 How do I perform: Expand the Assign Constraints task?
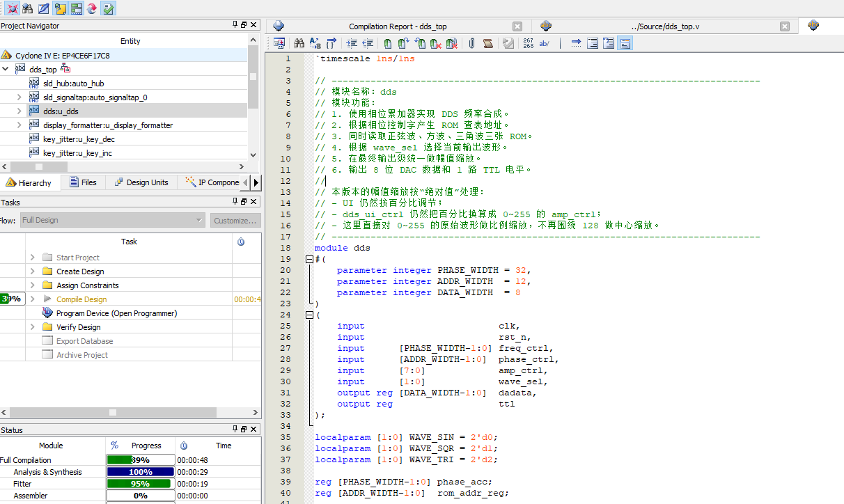[x=32, y=285]
